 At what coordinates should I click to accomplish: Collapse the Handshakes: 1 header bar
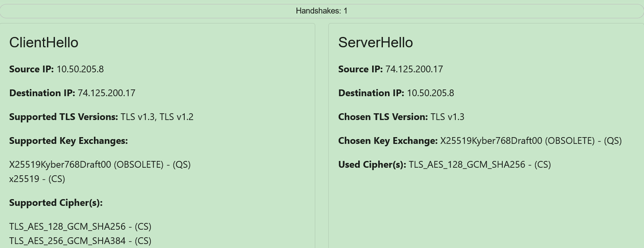[x=322, y=11]
